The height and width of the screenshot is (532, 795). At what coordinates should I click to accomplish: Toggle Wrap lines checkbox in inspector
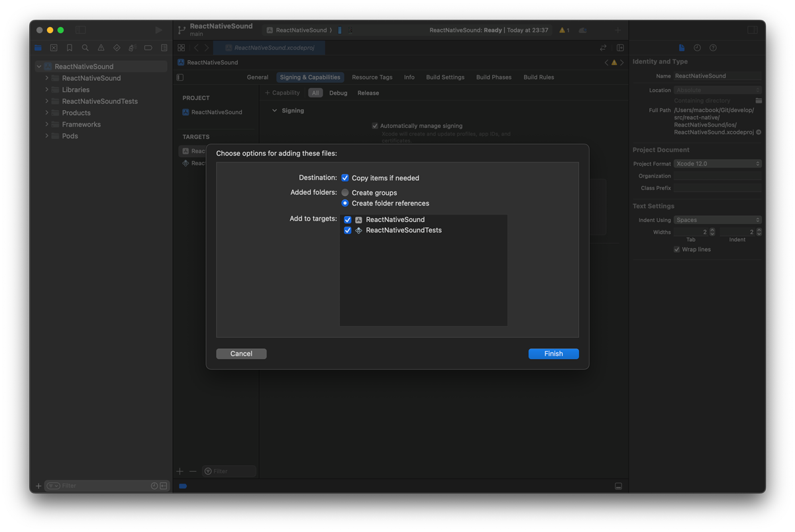pyautogui.click(x=676, y=249)
